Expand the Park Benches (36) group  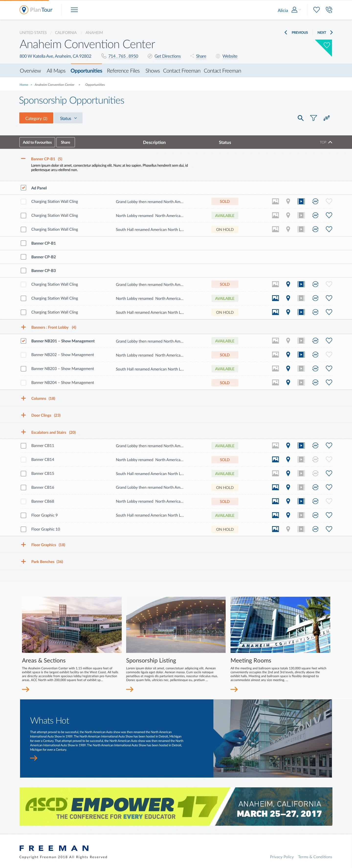(23, 561)
